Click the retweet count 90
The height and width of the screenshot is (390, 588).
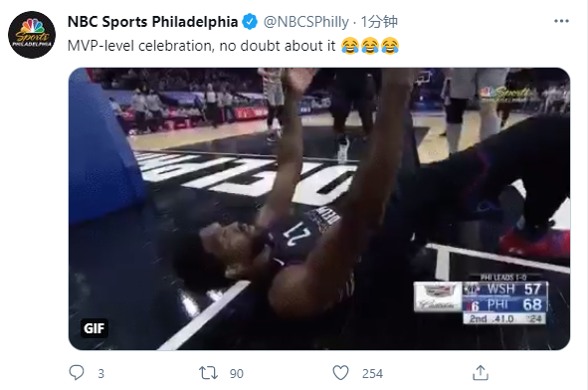[236, 373]
